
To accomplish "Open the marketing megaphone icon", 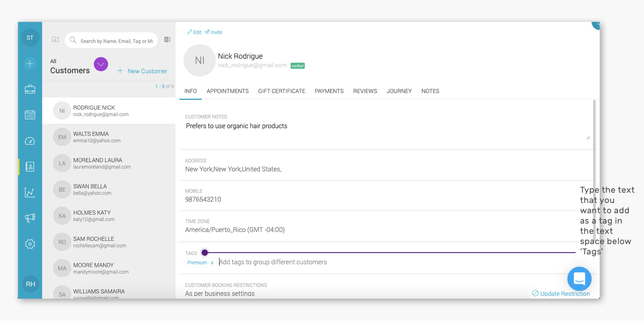I will [x=30, y=218].
